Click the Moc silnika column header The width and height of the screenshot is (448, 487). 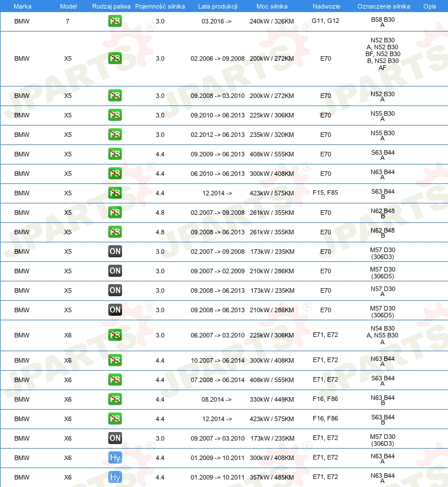[x=272, y=6]
